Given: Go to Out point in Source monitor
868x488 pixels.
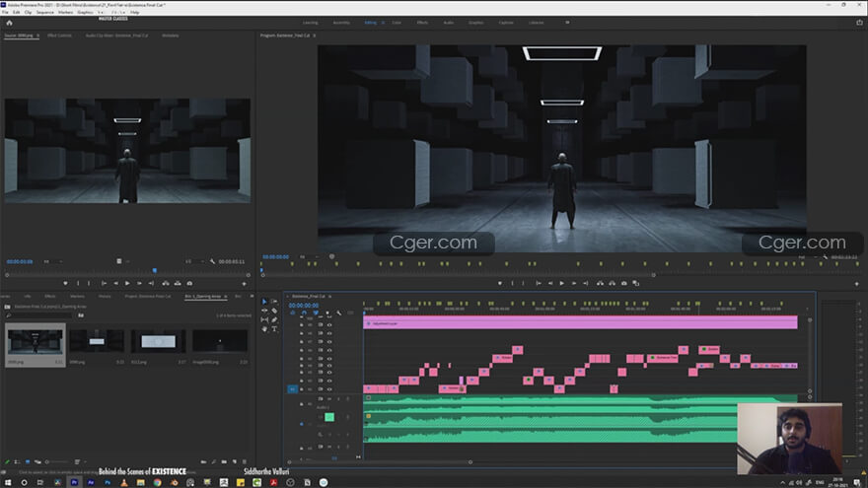Looking at the screenshot, I should tap(151, 283).
